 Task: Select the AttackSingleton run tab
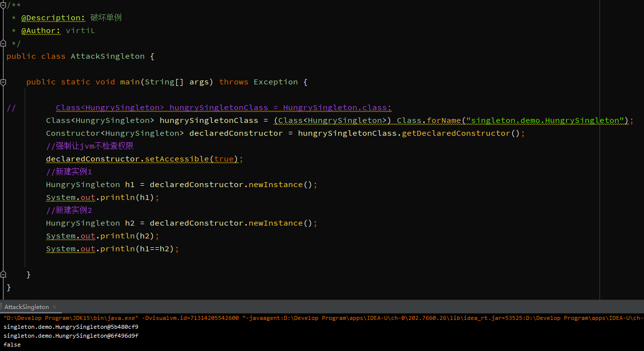pos(27,307)
